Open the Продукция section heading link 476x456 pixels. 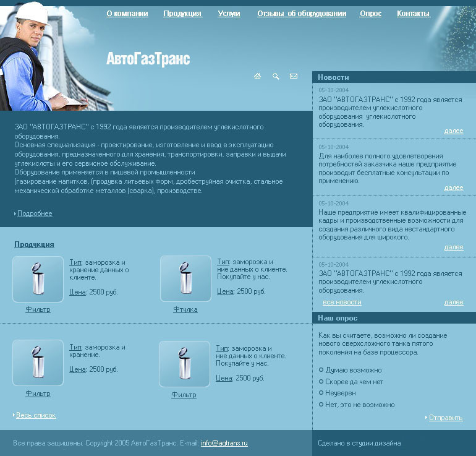pyautogui.click(x=34, y=244)
